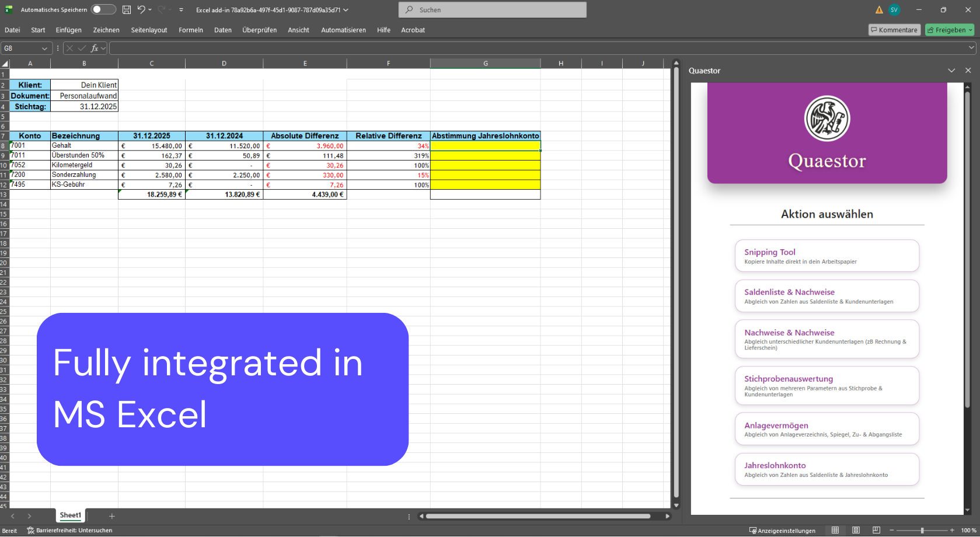The width and height of the screenshot is (980, 537).
Task: Select yellow cell in Kilometergeld row
Action: (x=485, y=165)
